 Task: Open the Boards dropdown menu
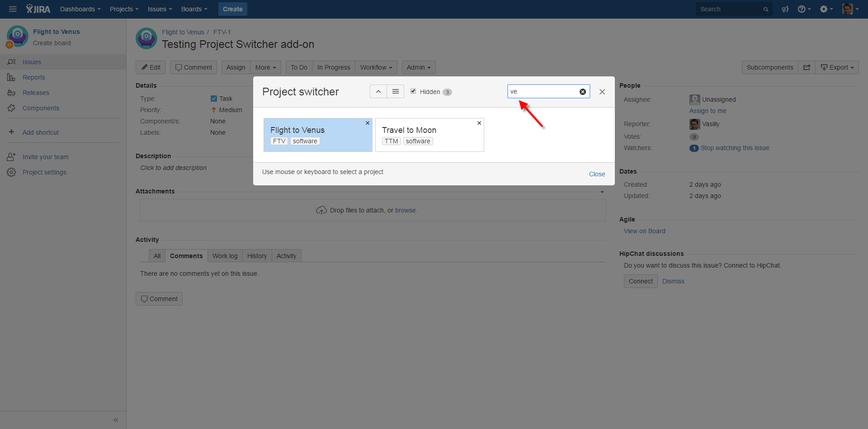coord(194,9)
